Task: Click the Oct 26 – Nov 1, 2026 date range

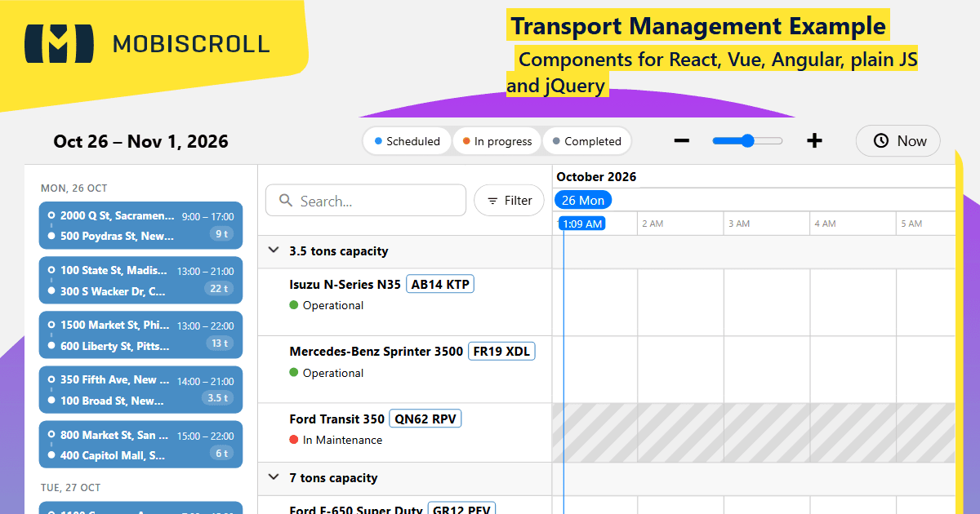Action: (141, 141)
